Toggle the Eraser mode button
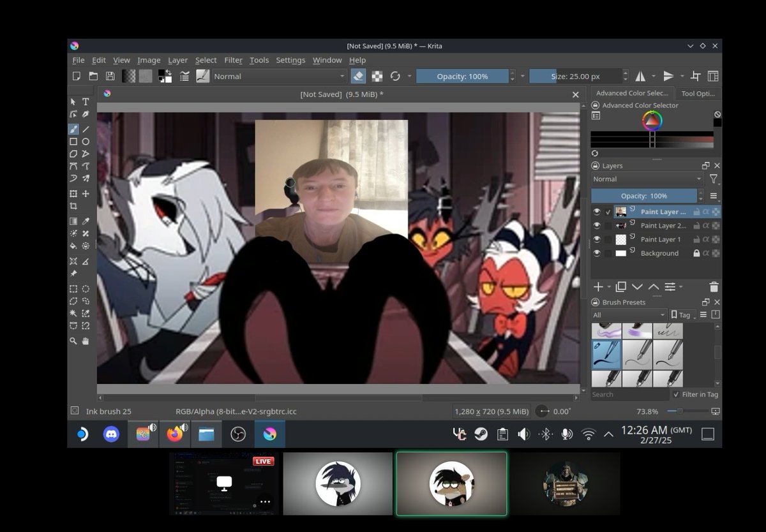The height and width of the screenshot is (532, 766). click(x=359, y=76)
